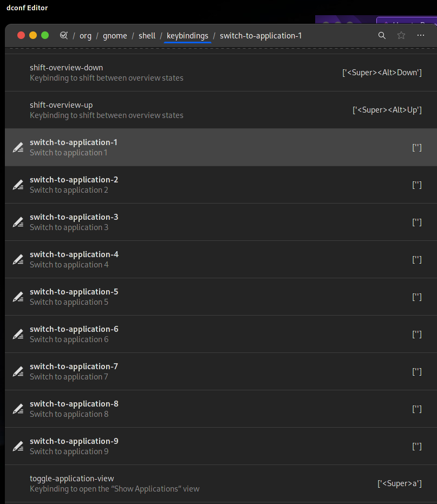This screenshot has width=437, height=504.
Task: Click the "Switch to application 7" description
Action: click(x=69, y=377)
